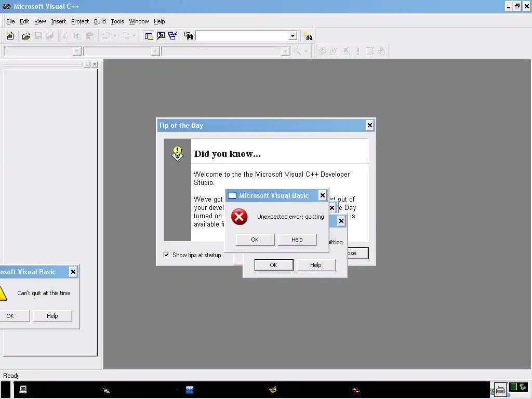
Task: Click the Visual C++ icon in the taskbar
Action: click(355, 390)
